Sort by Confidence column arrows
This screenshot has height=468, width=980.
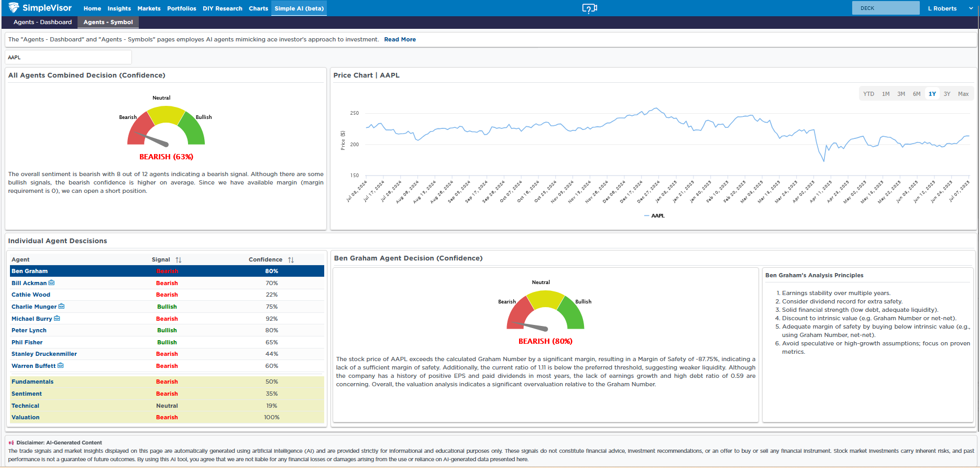(x=291, y=260)
